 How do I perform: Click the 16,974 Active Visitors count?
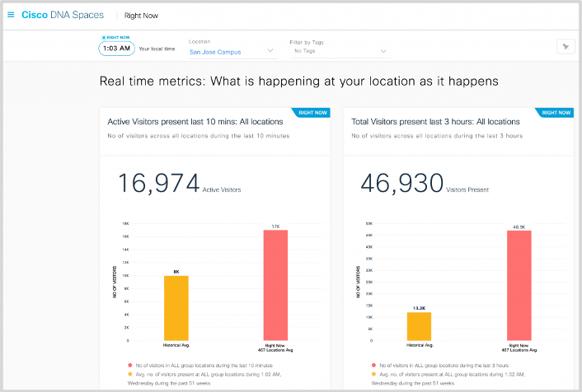tap(158, 184)
